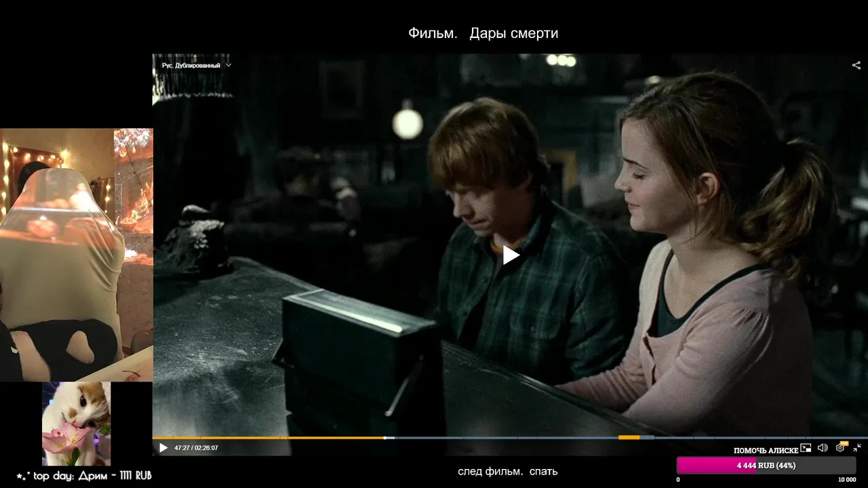Click the 10 000 goal maximum label
This screenshot has width=868, height=488.
pyautogui.click(x=847, y=480)
